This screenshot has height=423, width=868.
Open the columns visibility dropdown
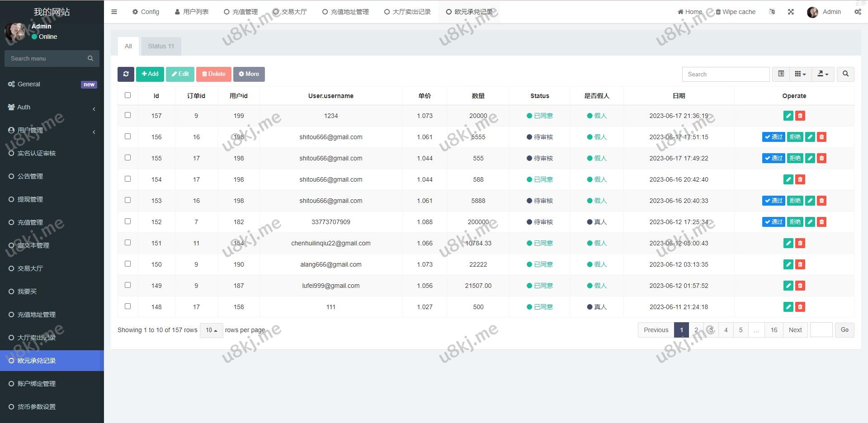pyautogui.click(x=800, y=74)
